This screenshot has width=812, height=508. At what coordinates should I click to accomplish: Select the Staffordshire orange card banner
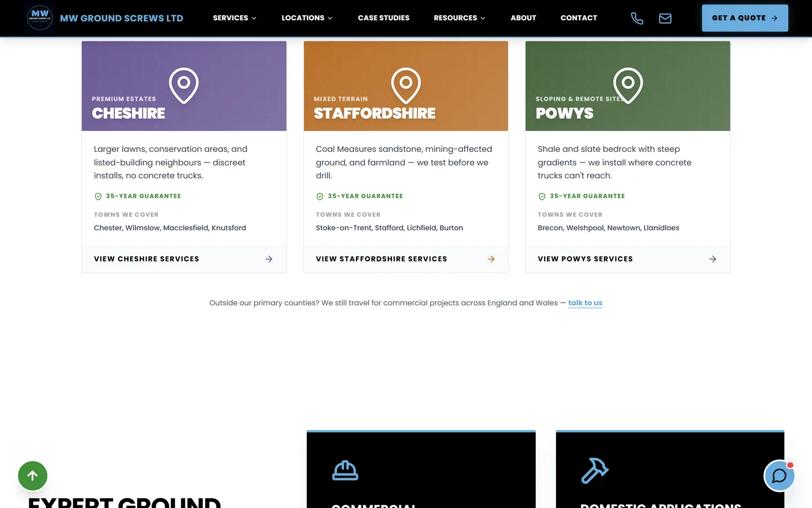406,86
